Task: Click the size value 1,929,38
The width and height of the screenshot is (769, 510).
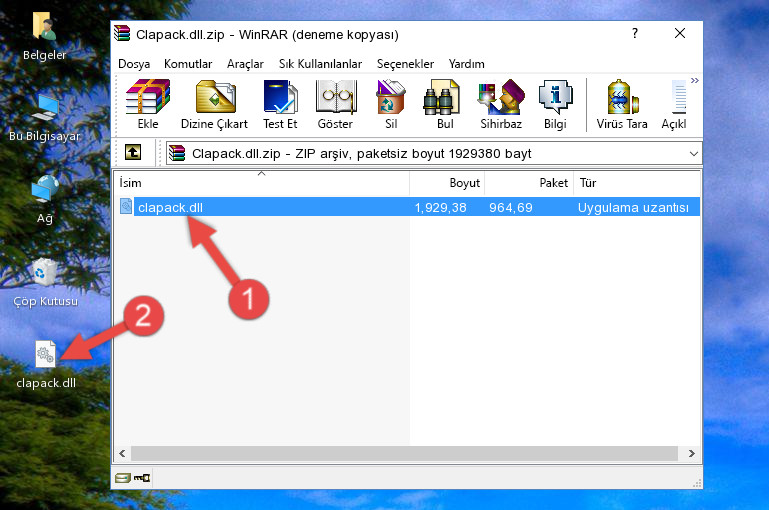Action: tap(440, 208)
